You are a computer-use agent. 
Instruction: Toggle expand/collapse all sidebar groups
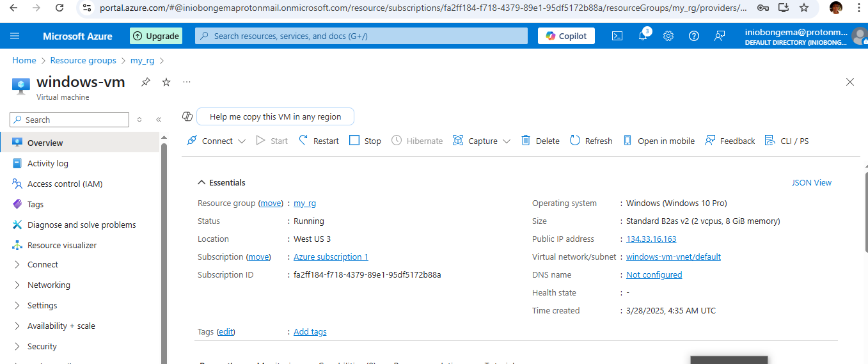click(139, 120)
